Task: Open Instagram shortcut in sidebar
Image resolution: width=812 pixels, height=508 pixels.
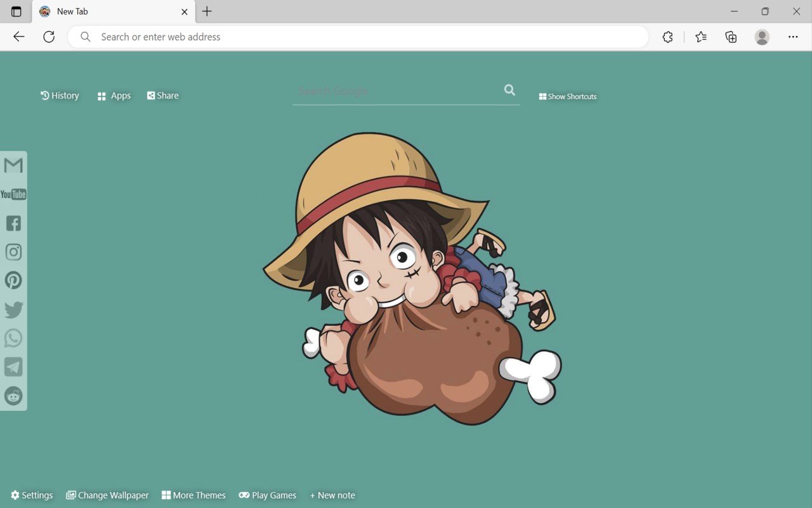Action: [x=13, y=252]
